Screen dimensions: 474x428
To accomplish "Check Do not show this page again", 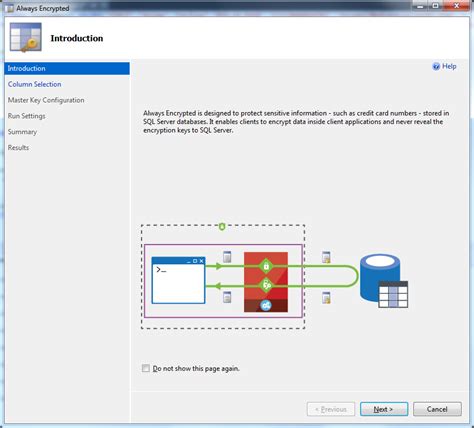I will 146,368.
